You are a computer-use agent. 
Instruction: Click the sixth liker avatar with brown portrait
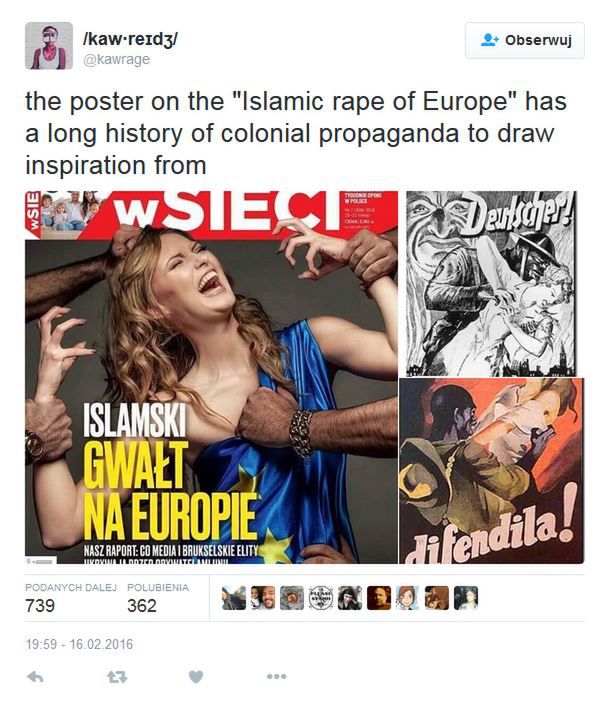[379, 598]
